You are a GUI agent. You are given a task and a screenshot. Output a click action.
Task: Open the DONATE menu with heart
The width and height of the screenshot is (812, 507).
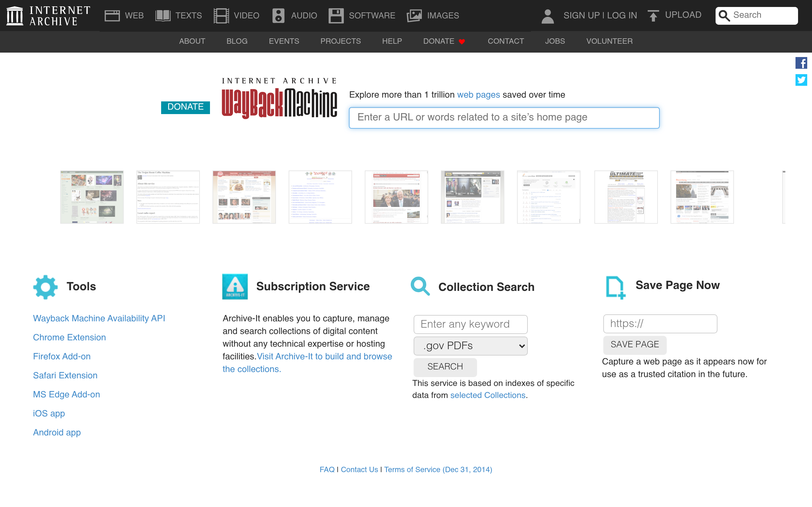443,41
